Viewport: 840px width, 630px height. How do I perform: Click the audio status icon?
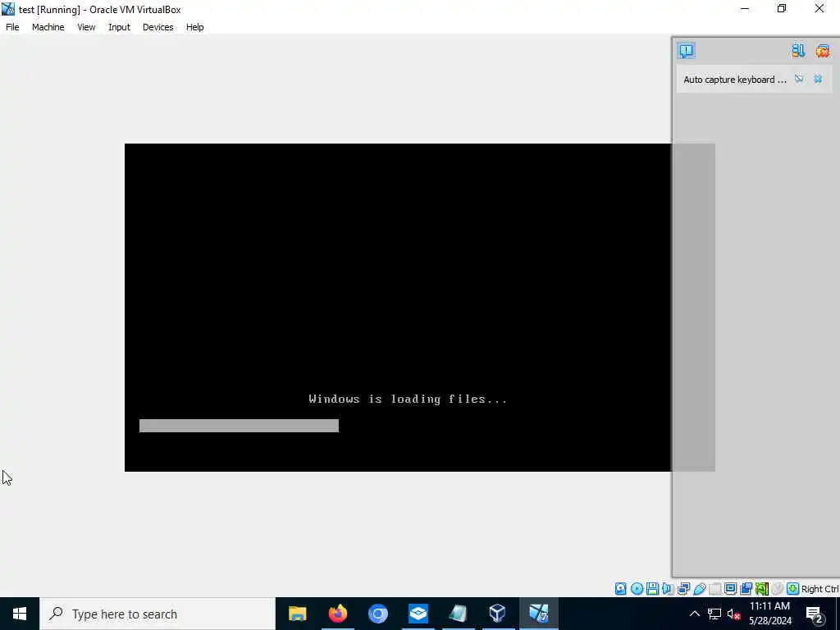pyautogui.click(x=668, y=589)
